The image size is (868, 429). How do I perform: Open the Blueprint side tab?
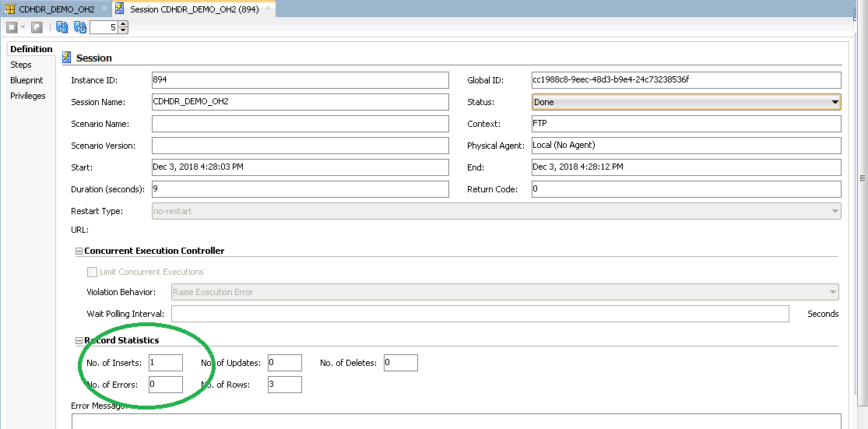click(26, 80)
